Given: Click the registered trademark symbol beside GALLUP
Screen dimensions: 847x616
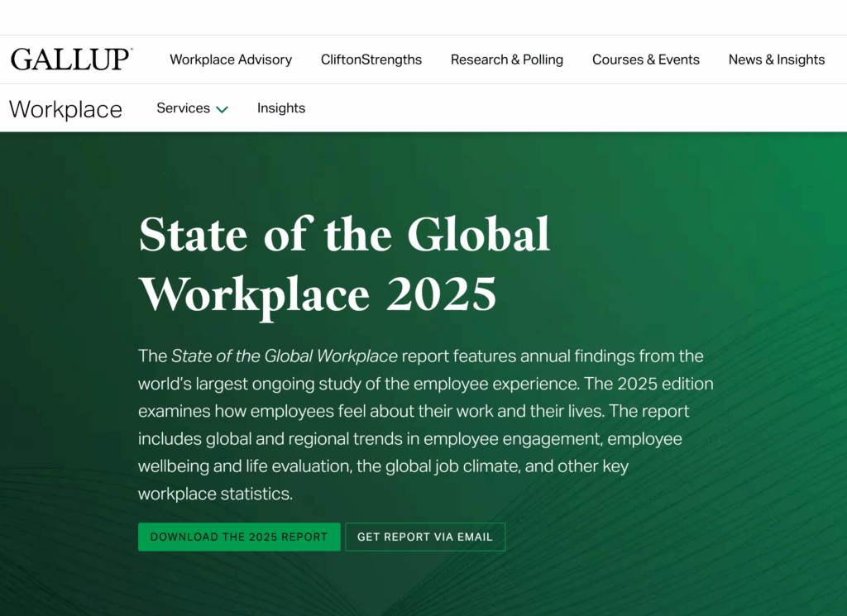Looking at the screenshot, I should click(132, 47).
